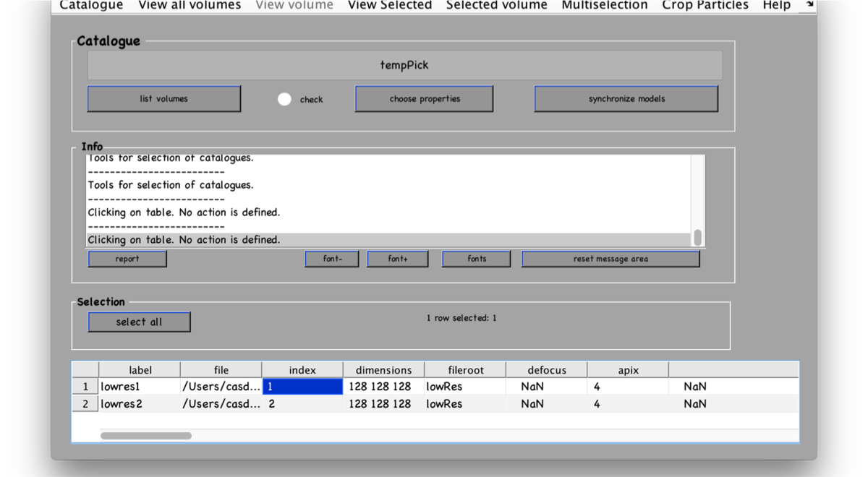868x477 pixels.
Task: Open the View all volumes menu
Action: 190,6
